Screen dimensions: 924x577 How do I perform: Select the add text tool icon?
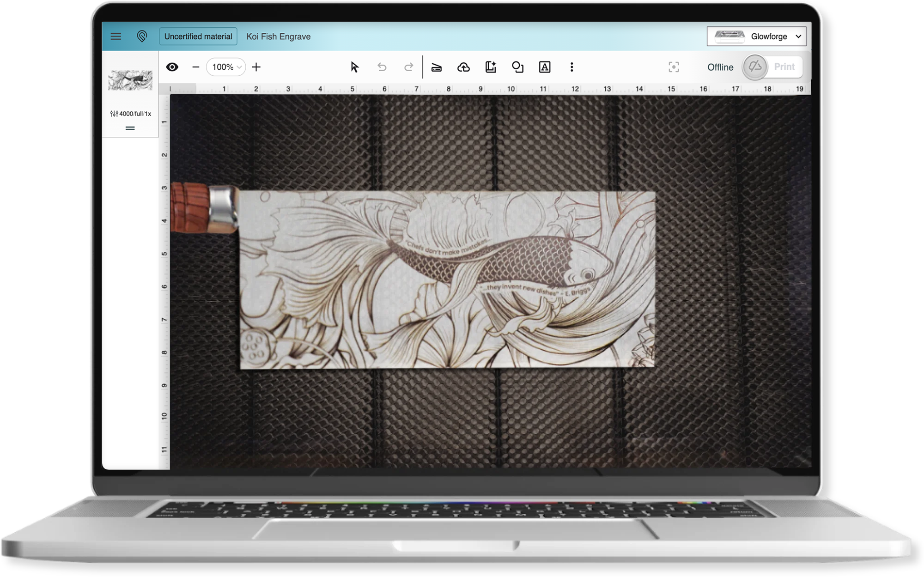point(545,67)
